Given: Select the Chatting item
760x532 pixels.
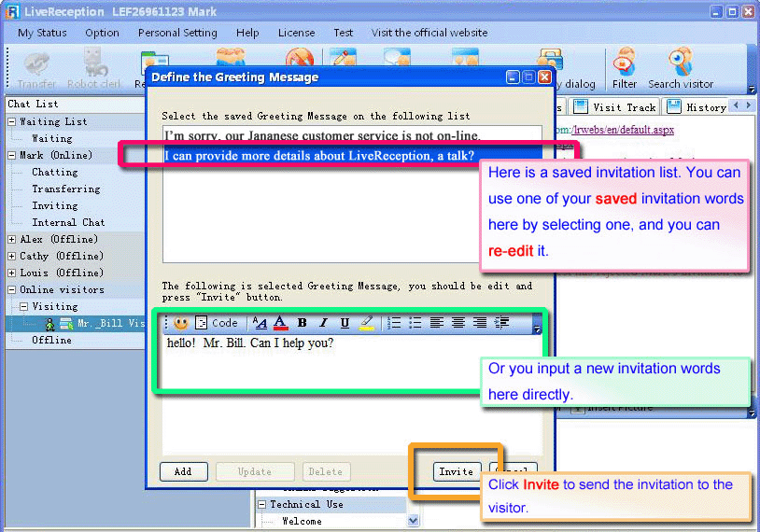Looking at the screenshot, I should click(x=55, y=172).
